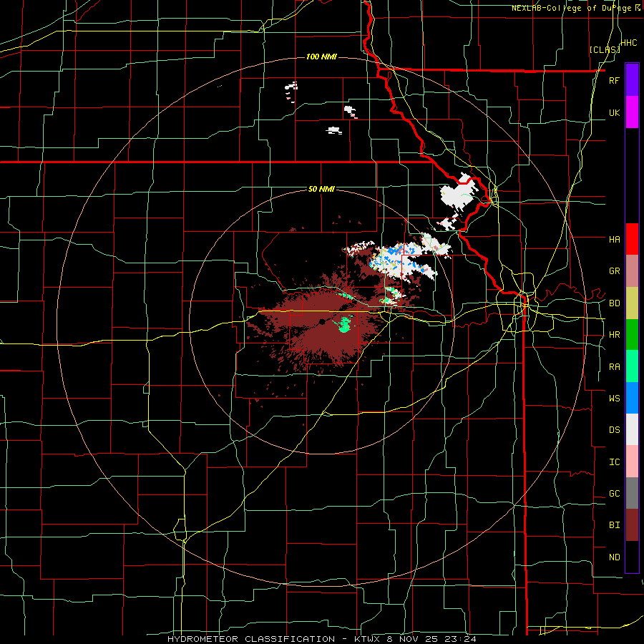Click the GR legend label
The width and height of the screenshot is (644, 644).
click(x=614, y=271)
